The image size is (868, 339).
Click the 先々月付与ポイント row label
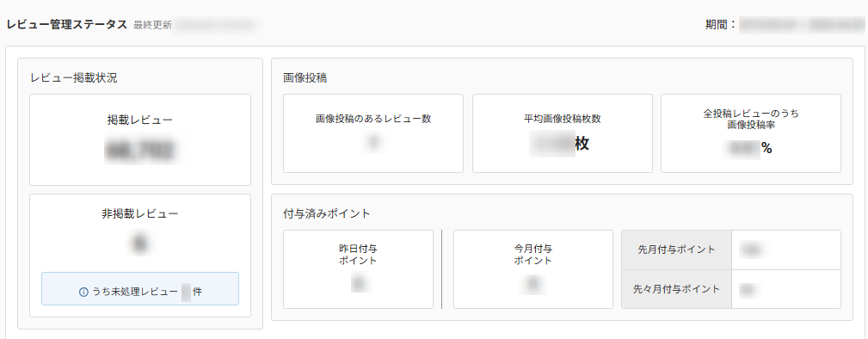[x=676, y=289]
